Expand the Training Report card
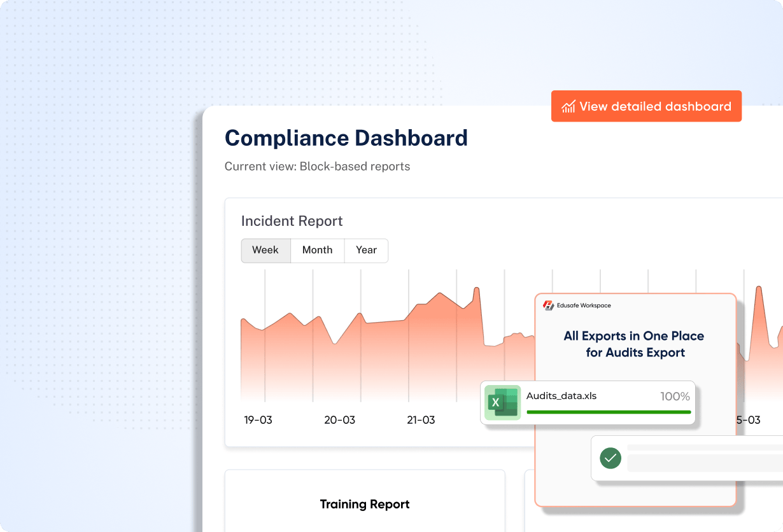 click(x=364, y=504)
